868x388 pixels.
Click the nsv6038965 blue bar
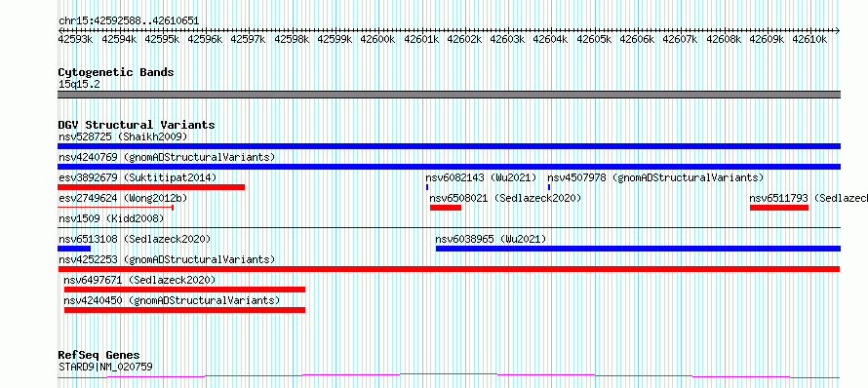[x=638, y=249]
